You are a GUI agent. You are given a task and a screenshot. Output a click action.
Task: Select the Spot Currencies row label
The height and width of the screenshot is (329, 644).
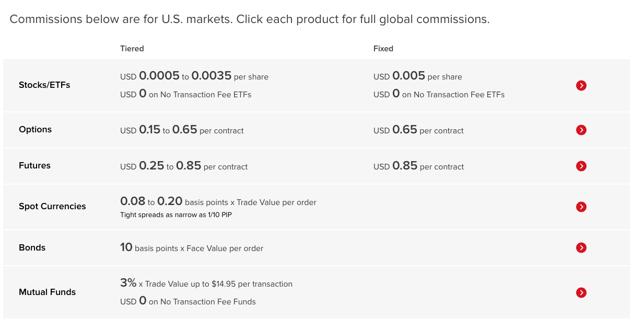coord(52,206)
